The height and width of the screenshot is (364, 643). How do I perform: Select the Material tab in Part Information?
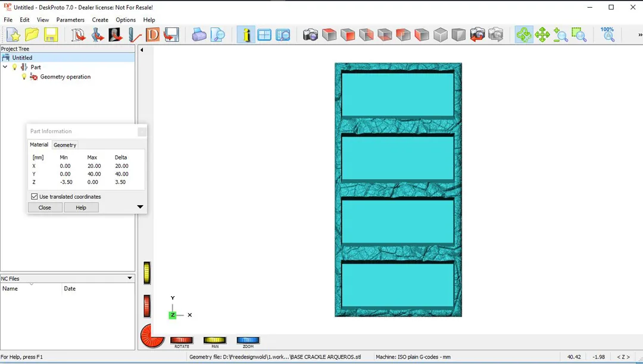(39, 145)
